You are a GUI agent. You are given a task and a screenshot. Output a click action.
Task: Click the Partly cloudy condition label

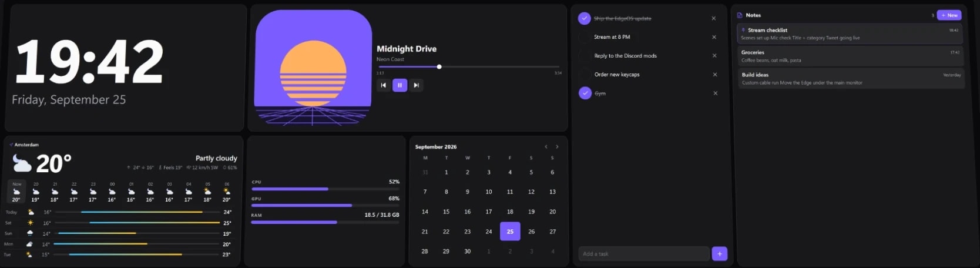(x=216, y=158)
